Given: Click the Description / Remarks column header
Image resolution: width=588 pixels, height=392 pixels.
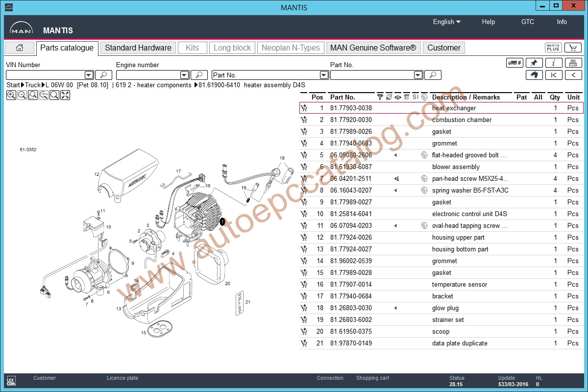Looking at the screenshot, I should [466, 97].
